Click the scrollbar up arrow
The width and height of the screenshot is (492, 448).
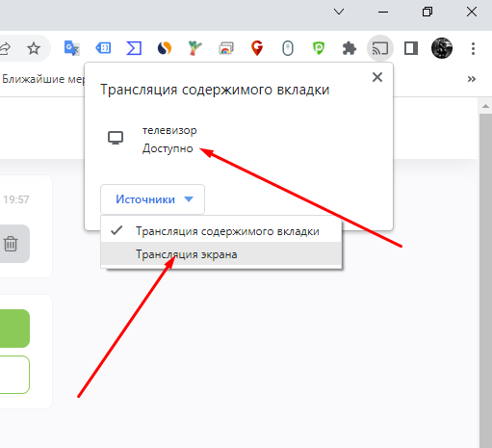point(485,106)
